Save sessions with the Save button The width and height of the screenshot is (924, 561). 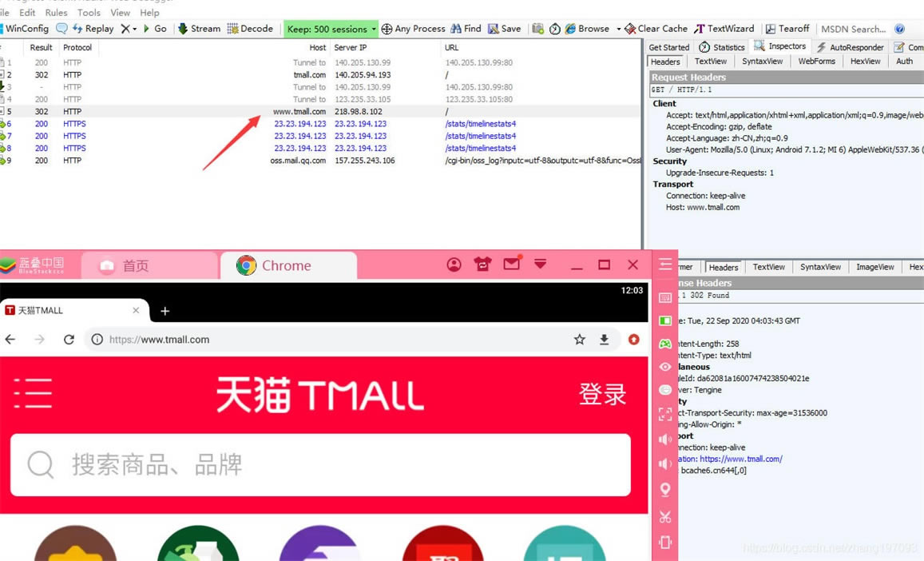505,28
